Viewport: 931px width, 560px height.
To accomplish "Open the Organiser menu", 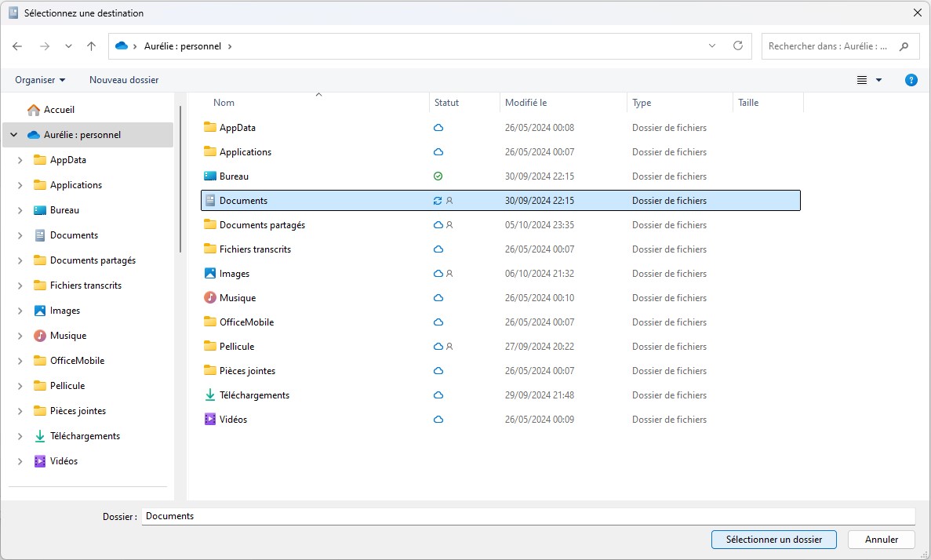I will point(40,80).
